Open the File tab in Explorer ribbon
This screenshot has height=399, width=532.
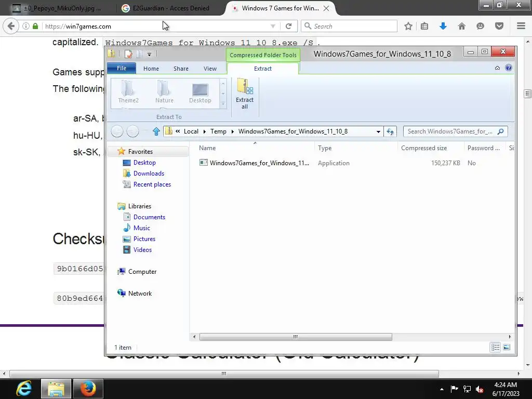pyautogui.click(x=122, y=68)
